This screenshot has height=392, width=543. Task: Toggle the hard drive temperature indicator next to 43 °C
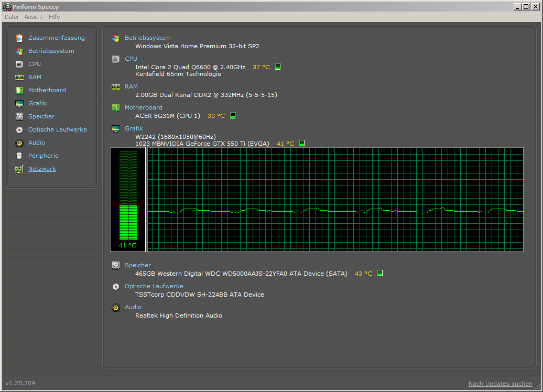tap(380, 273)
